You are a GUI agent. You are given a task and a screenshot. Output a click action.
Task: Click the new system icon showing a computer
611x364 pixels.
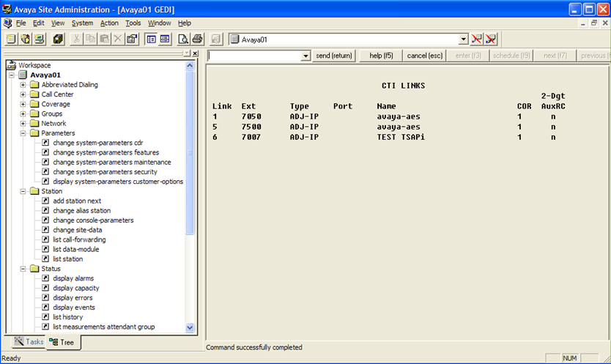pos(40,39)
